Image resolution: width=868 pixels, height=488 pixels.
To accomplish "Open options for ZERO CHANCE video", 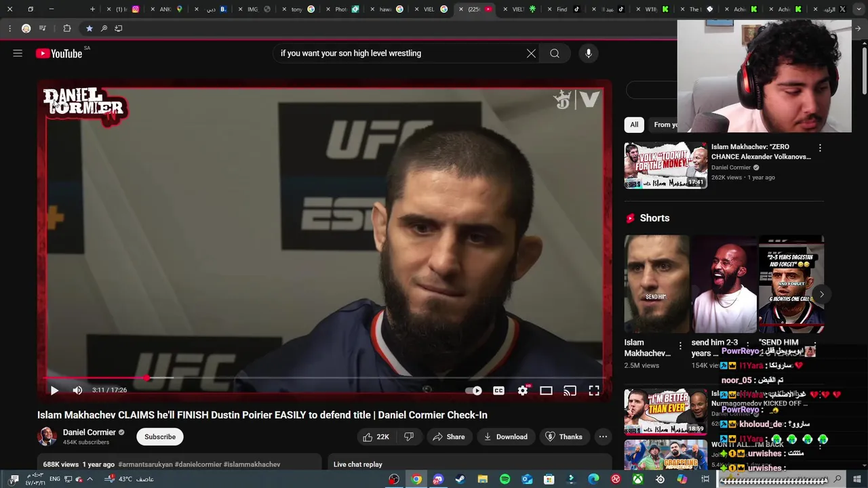I will click(x=820, y=148).
